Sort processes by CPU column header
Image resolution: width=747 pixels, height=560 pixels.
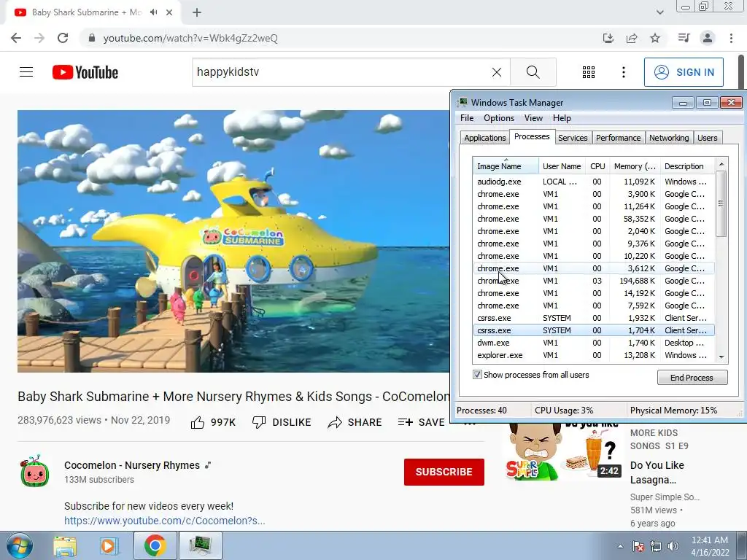click(597, 166)
